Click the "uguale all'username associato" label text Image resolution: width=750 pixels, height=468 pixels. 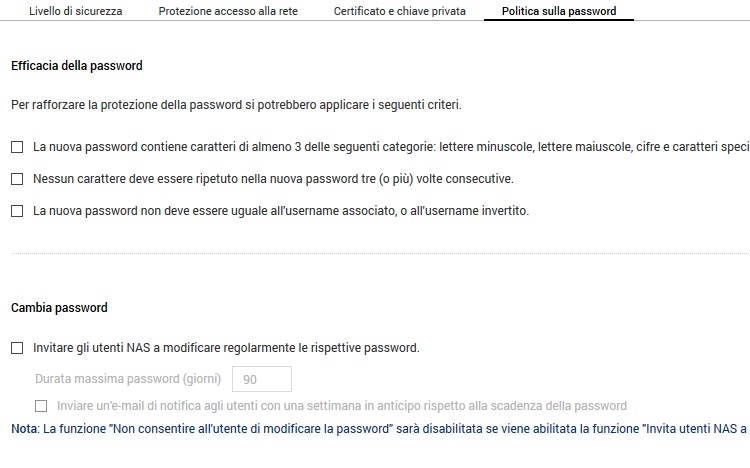(280, 211)
